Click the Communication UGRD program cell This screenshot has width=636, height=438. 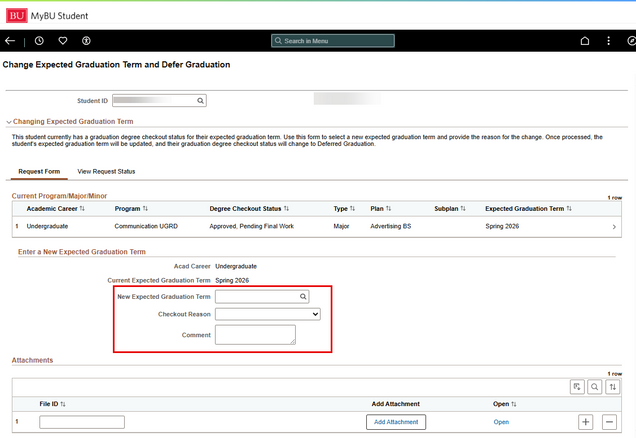click(x=146, y=226)
